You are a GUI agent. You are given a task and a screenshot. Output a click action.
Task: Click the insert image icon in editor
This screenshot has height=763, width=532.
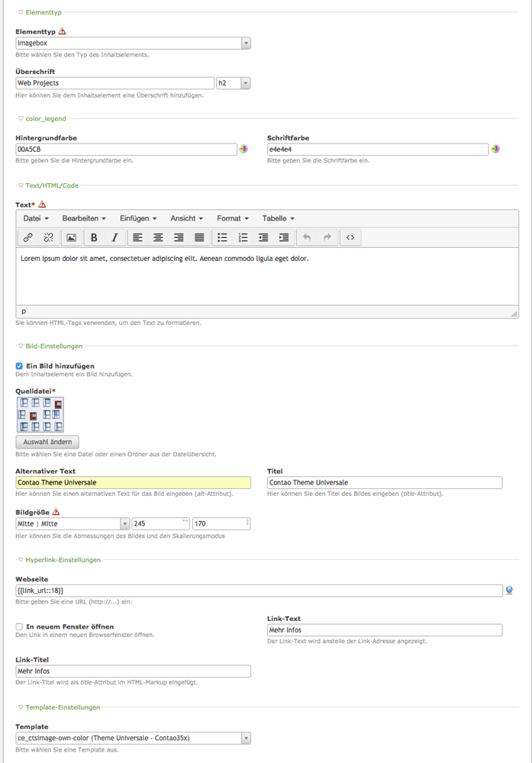71,237
